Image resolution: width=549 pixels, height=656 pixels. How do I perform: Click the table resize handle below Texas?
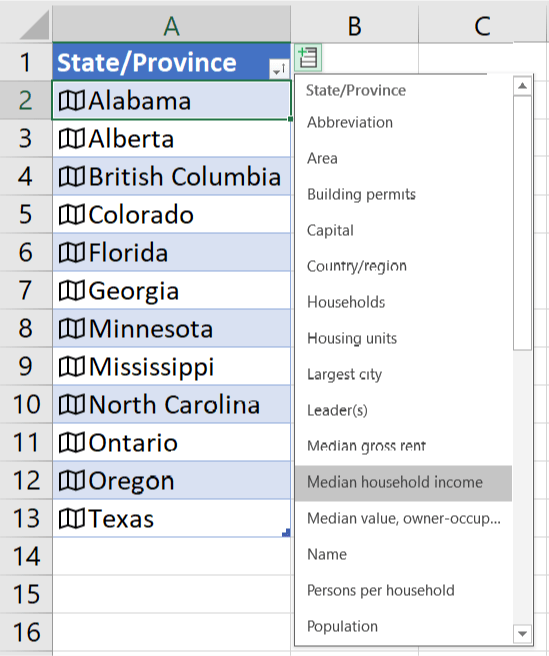pyautogui.click(x=287, y=533)
